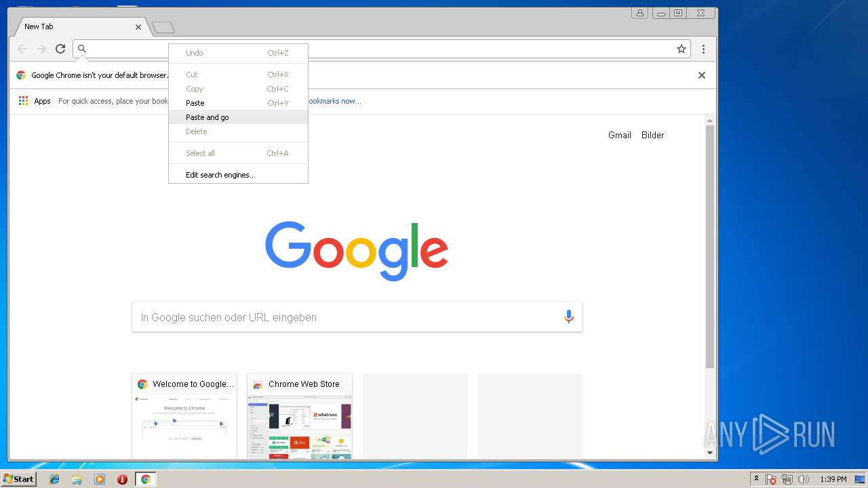Reload the page with refresh icon

60,49
